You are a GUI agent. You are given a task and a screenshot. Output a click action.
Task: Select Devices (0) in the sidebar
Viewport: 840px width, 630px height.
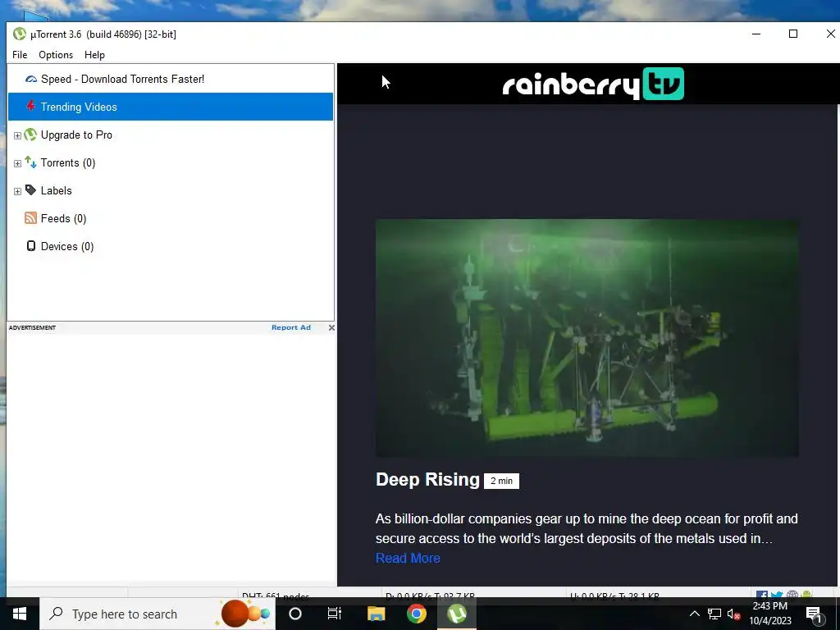tap(67, 246)
